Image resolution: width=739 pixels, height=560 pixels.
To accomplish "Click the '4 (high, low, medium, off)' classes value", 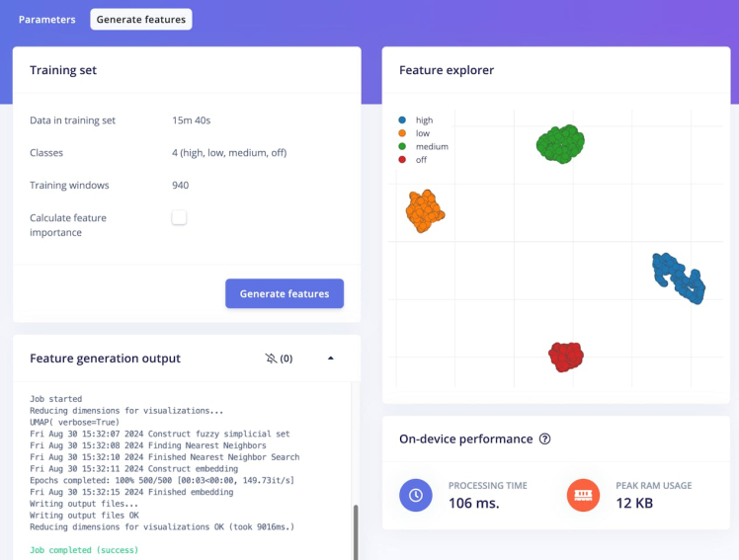I will [229, 153].
